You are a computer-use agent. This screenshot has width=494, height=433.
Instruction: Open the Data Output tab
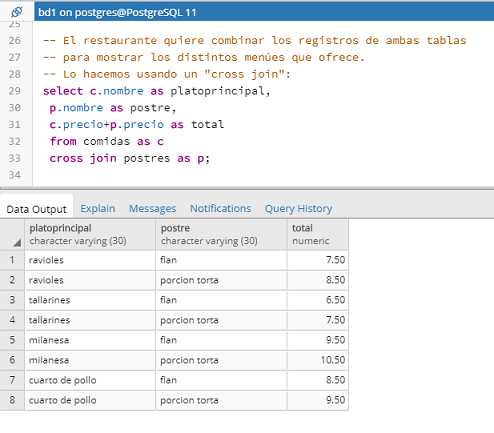(x=36, y=209)
